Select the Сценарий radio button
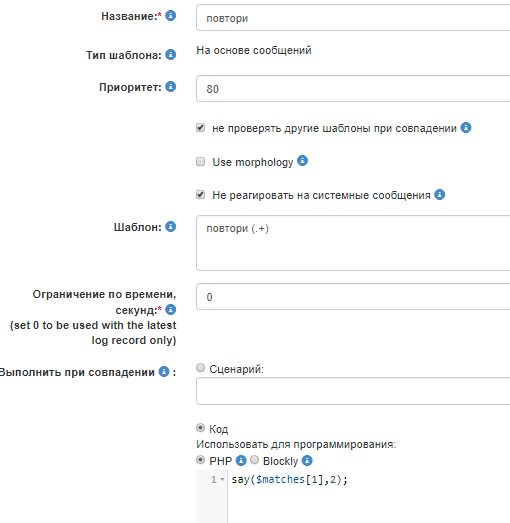This screenshot has width=510, height=523. 200,368
